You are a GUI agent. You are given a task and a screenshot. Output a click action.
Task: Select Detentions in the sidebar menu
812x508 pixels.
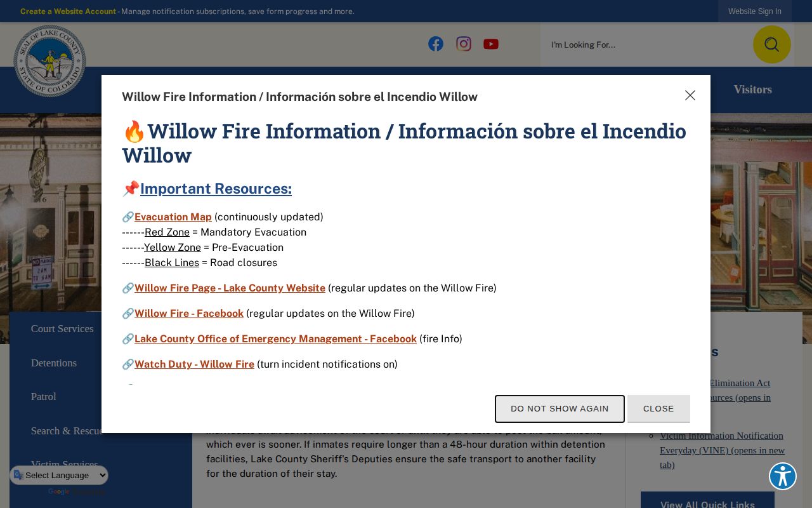click(54, 363)
